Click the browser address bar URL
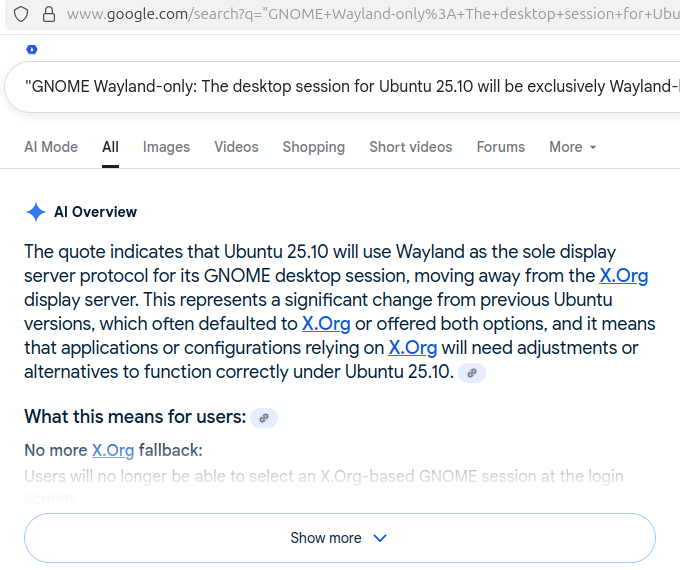680x570 pixels. coord(370,14)
